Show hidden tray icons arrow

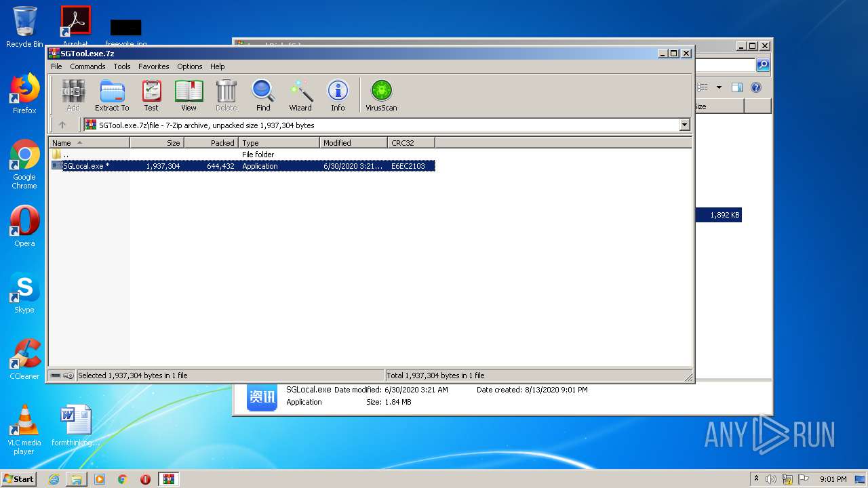pos(756,479)
